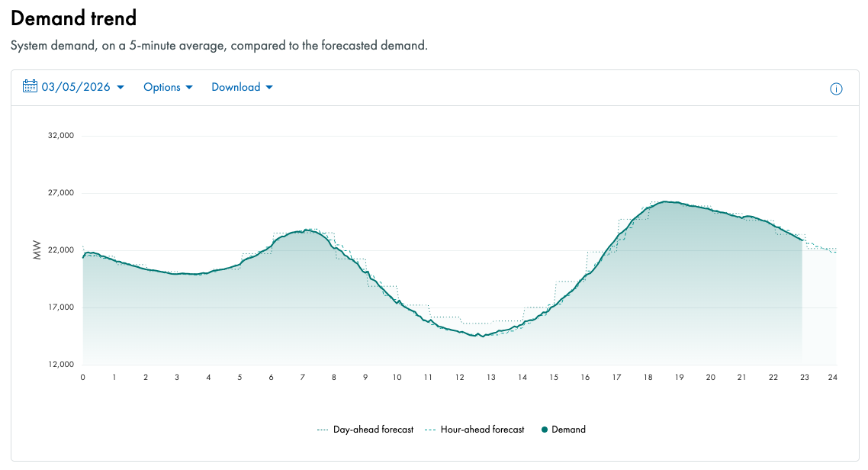Screen dimensions: 868x470
Task: Open the information icon in the chart header
Action: (x=836, y=89)
